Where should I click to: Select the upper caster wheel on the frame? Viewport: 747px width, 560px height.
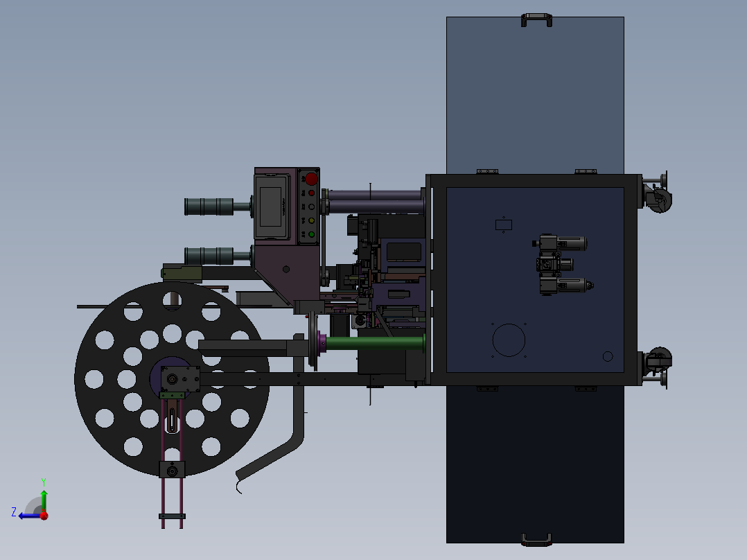660,200
